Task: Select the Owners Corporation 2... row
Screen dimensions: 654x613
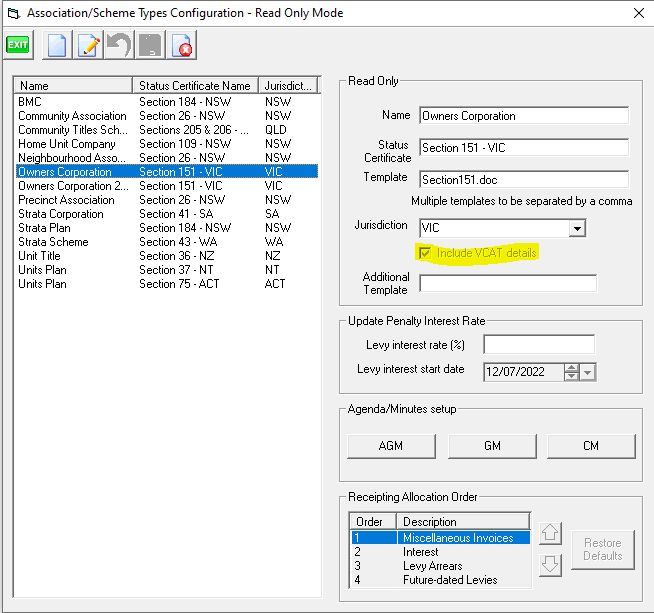Action: [167, 186]
